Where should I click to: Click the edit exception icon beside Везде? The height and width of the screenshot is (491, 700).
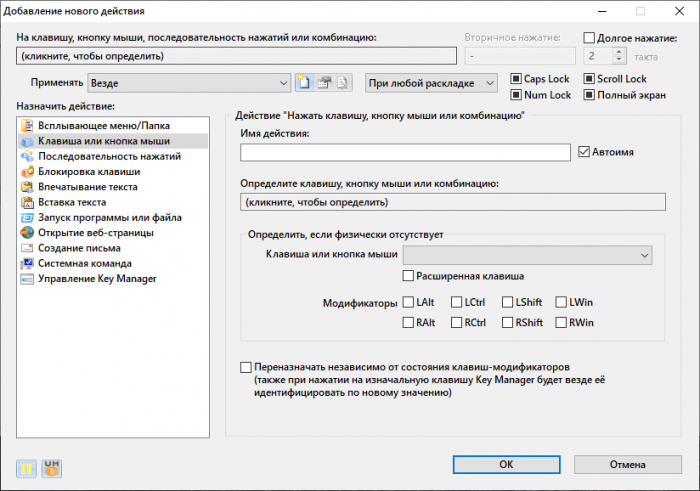pyautogui.click(x=324, y=83)
